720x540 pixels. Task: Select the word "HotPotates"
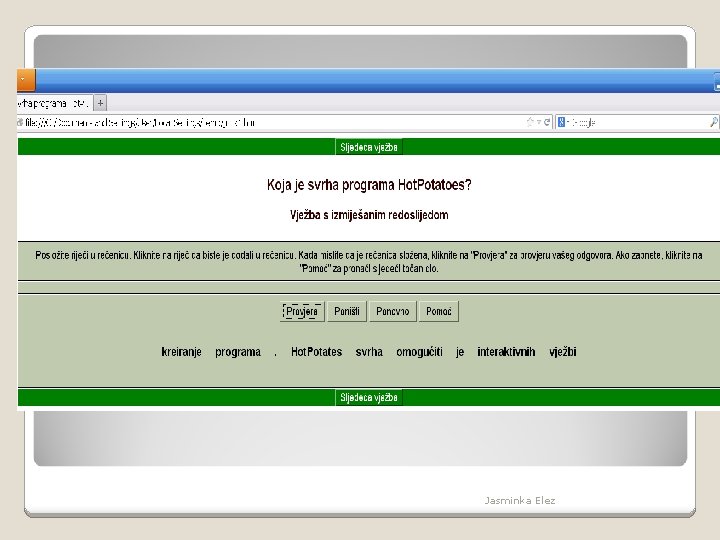coord(316,352)
